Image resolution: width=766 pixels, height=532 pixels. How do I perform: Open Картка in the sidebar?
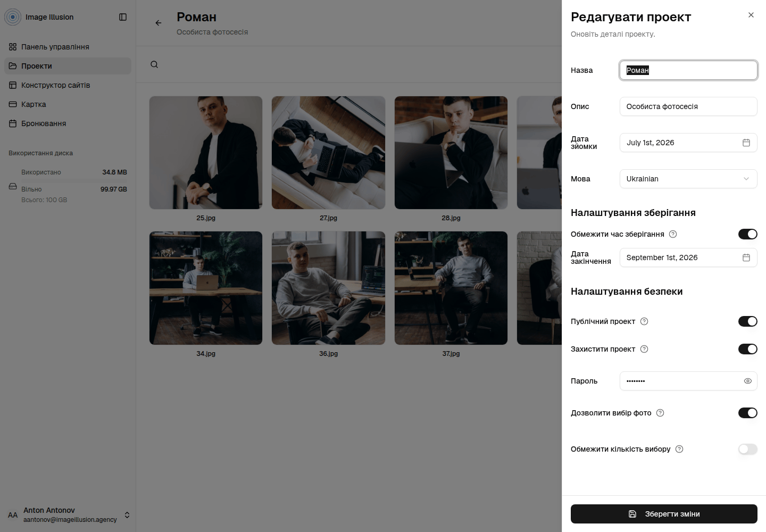tap(68, 104)
